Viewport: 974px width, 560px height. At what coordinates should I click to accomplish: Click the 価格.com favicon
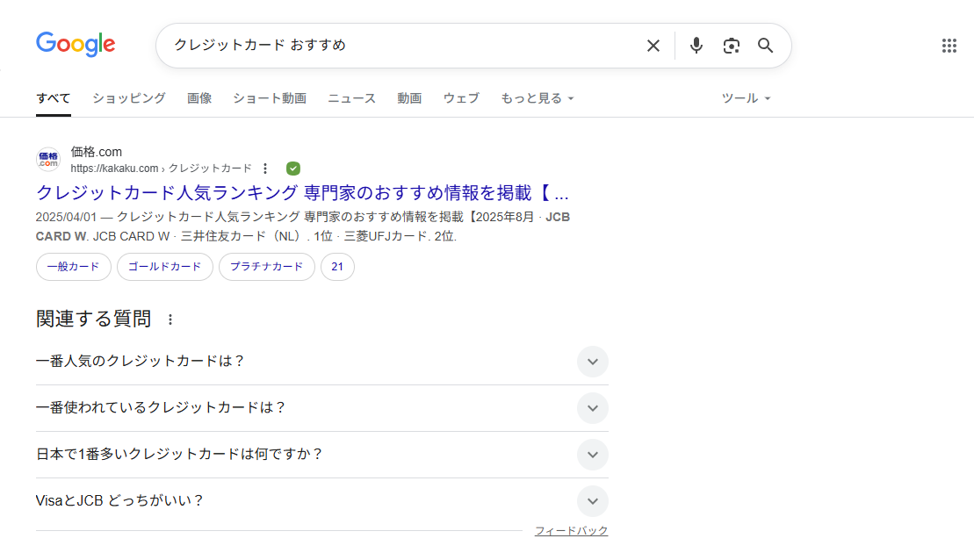(x=47, y=160)
